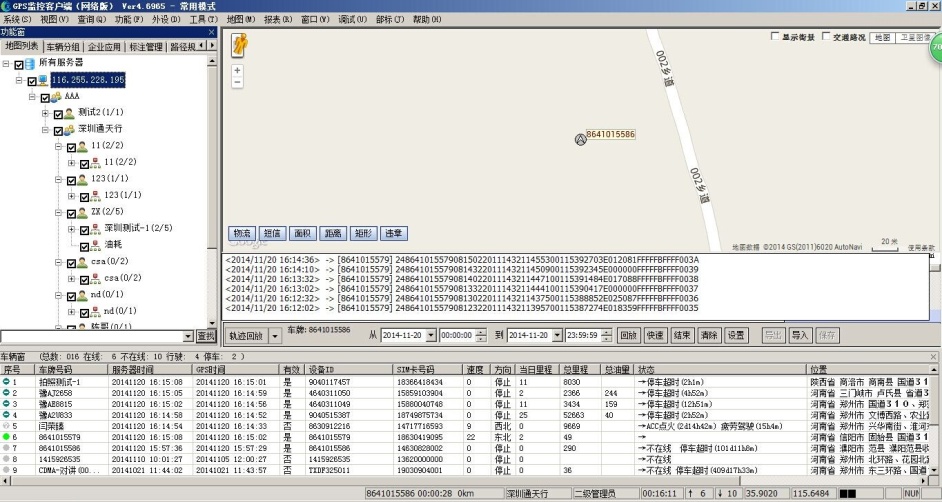Click the 违章 map button
The height and width of the screenshot is (502, 942).
[x=394, y=234]
